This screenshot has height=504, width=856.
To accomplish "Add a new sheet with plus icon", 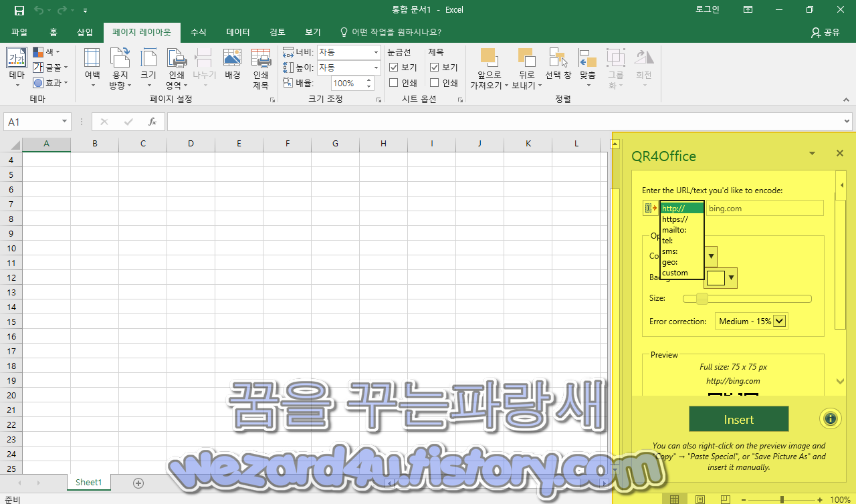I will 138,483.
